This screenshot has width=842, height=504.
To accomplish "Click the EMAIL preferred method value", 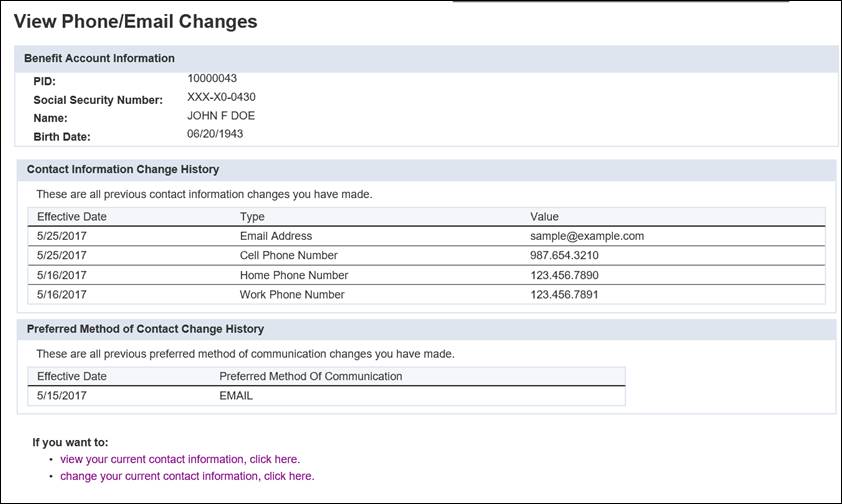I will click(x=236, y=396).
